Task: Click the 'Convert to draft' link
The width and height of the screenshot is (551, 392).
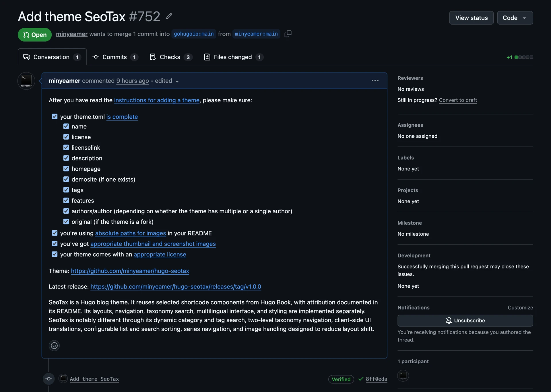Action: (x=458, y=100)
